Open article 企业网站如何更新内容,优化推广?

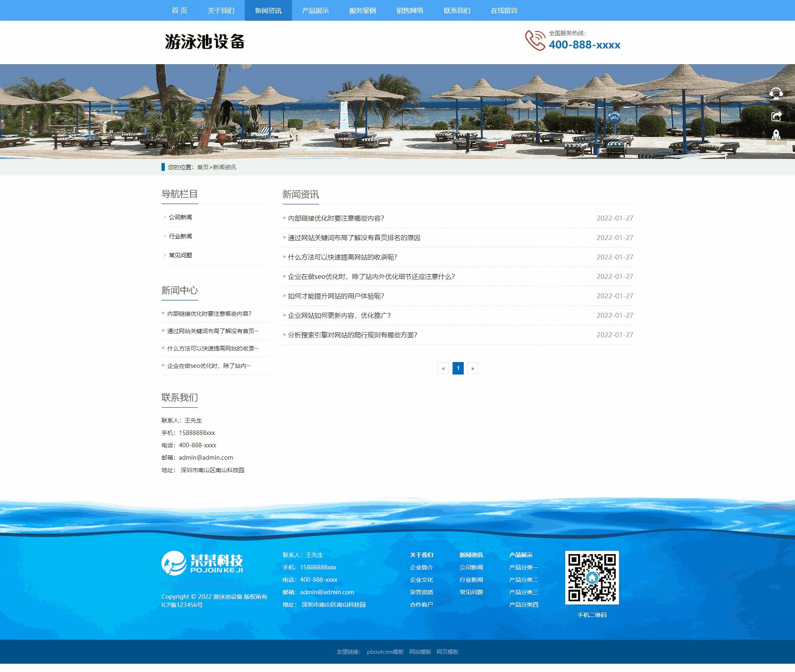click(x=339, y=316)
